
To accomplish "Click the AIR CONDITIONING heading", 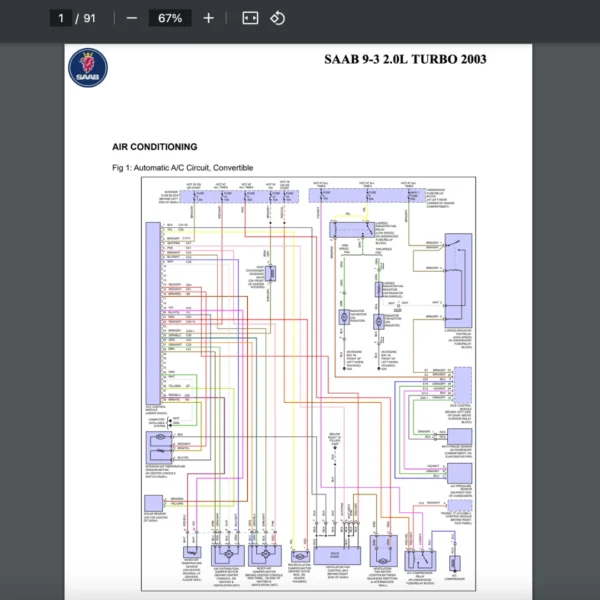I will click(x=155, y=147).
